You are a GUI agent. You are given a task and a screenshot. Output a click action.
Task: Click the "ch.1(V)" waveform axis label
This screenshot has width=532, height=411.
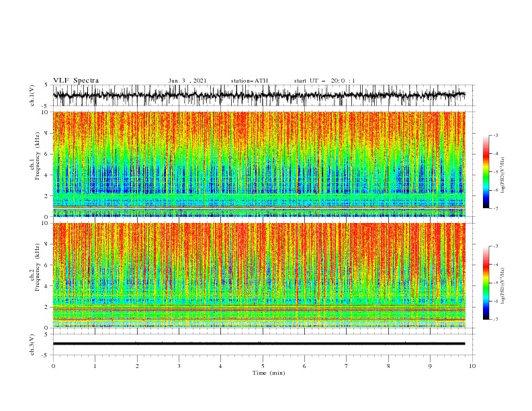coord(32,95)
